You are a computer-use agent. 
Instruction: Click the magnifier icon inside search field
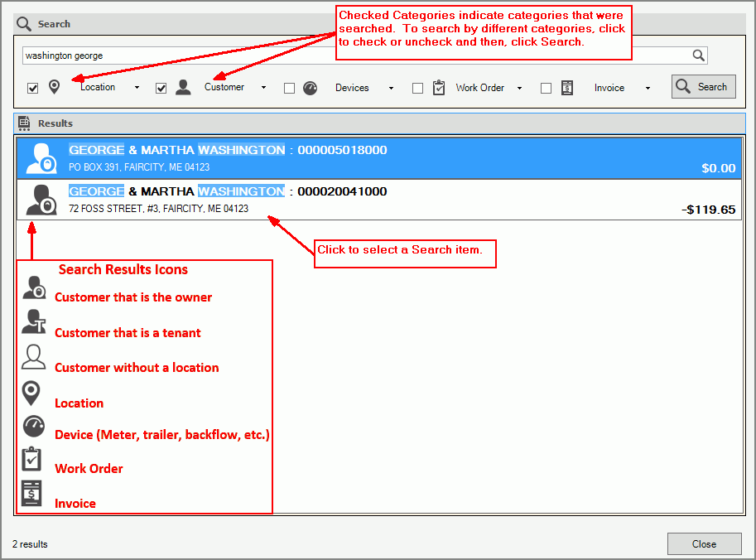[698, 55]
